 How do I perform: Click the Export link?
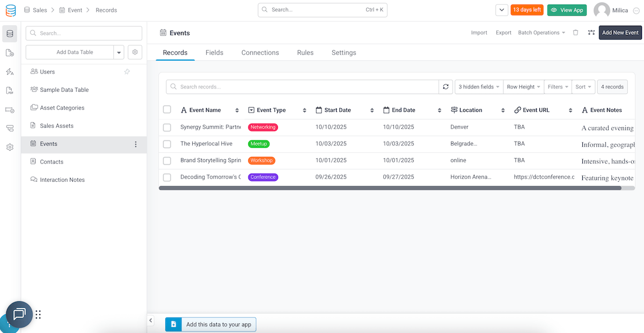(x=503, y=32)
